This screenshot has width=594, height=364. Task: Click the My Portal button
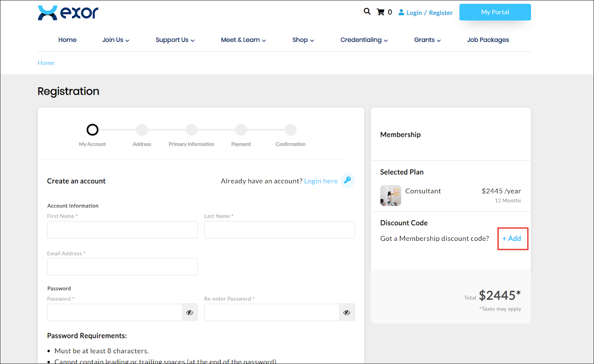click(x=495, y=12)
